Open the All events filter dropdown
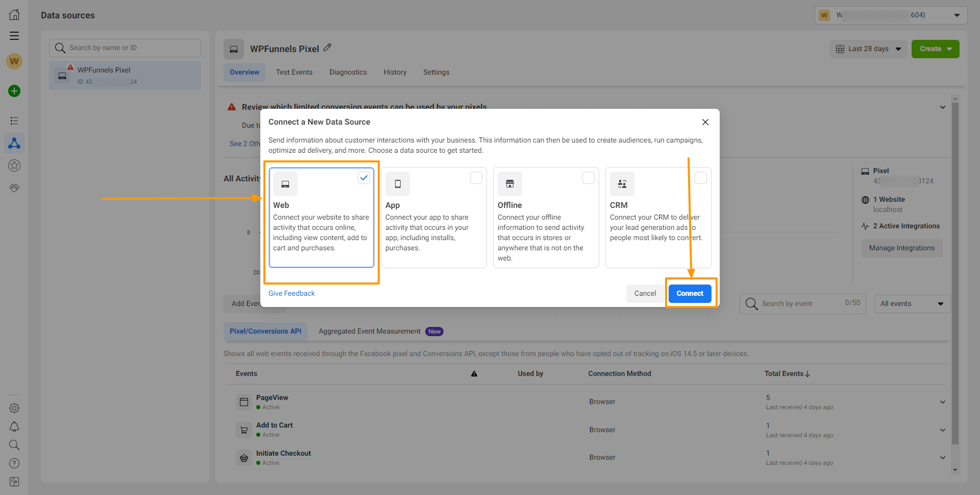 coord(912,303)
